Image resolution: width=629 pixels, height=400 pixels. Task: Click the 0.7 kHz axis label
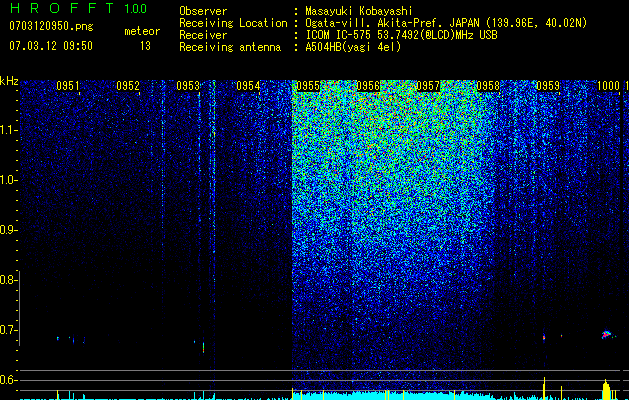pos(8,330)
